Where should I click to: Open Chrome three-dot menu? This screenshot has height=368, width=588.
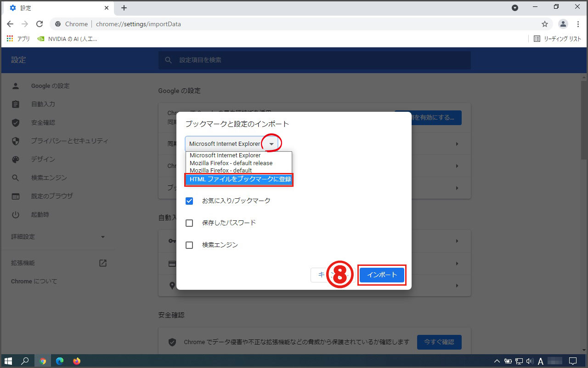click(x=578, y=24)
